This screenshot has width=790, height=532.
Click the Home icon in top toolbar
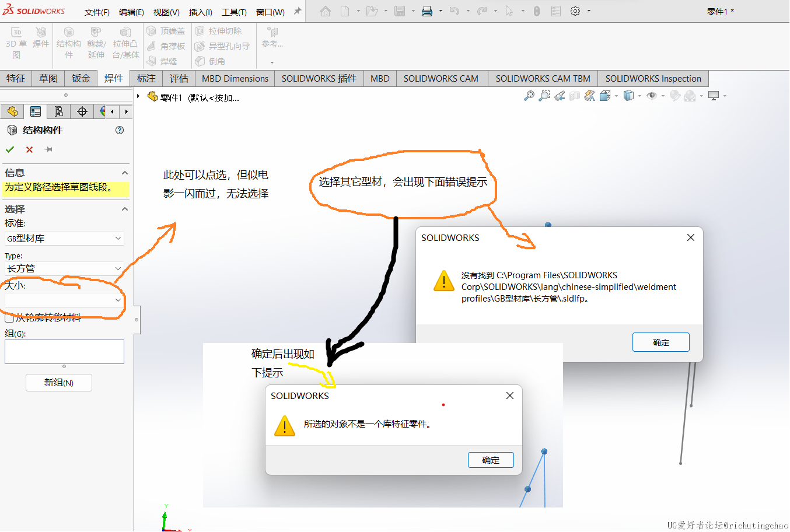point(326,11)
